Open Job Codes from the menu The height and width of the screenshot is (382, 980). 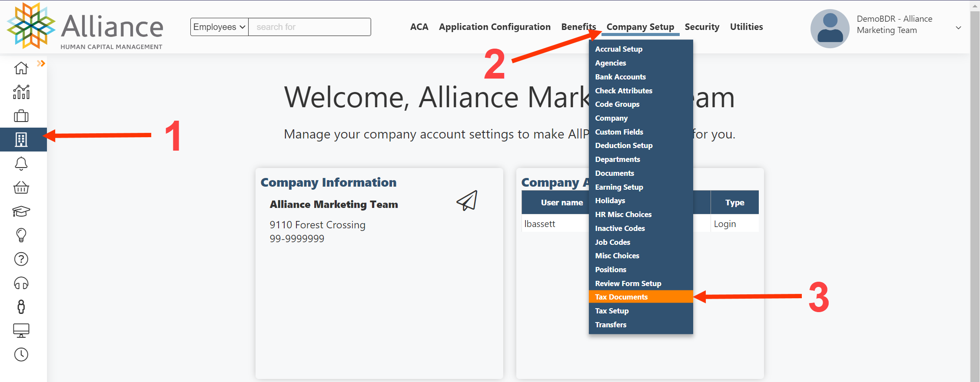(641, 242)
